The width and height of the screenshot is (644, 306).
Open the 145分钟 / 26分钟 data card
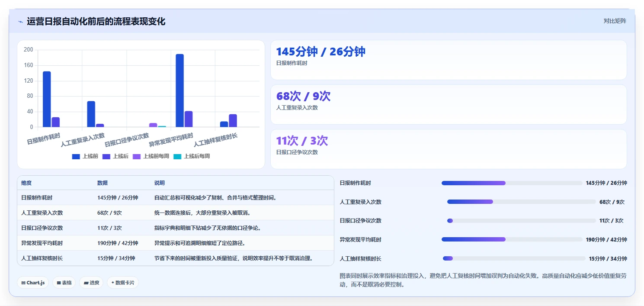[449, 60]
